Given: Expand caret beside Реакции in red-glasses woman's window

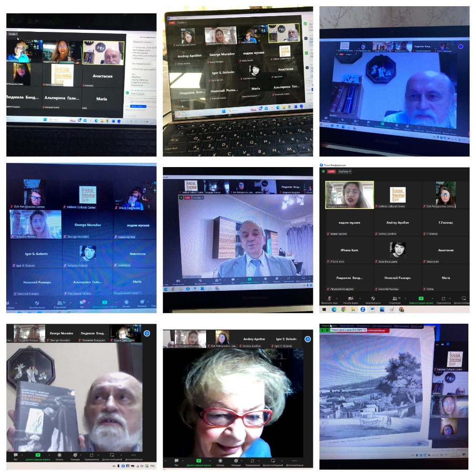Looking at the screenshot, I should (242, 461).
